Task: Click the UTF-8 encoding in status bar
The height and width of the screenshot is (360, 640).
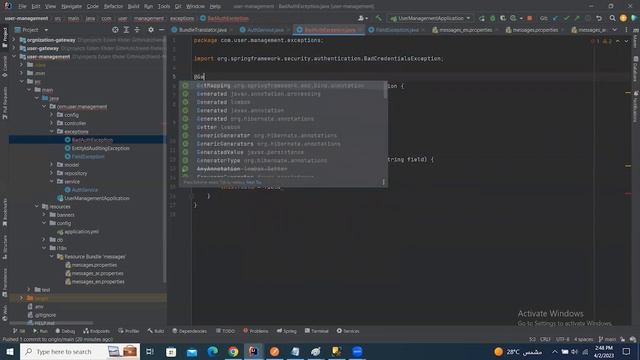Action: click(x=562, y=339)
